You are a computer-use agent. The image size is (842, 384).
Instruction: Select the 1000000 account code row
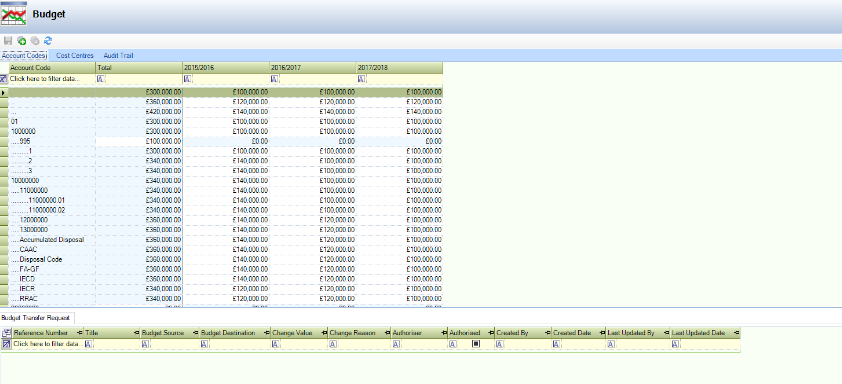pyautogui.click(x=52, y=131)
